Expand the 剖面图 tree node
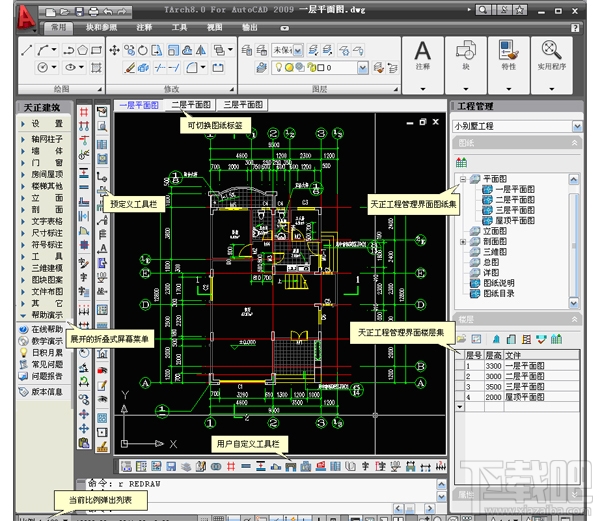Image resolution: width=600 pixels, height=521 pixels. click(x=462, y=242)
